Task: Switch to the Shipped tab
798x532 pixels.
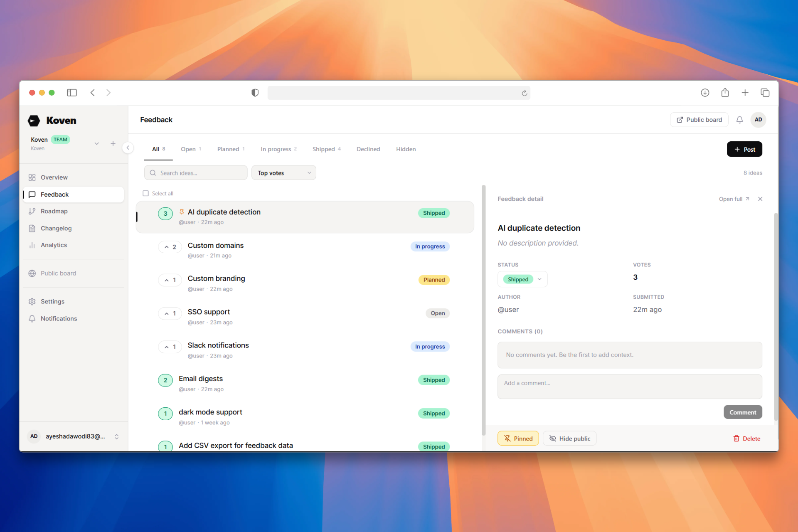Action: (327, 149)
